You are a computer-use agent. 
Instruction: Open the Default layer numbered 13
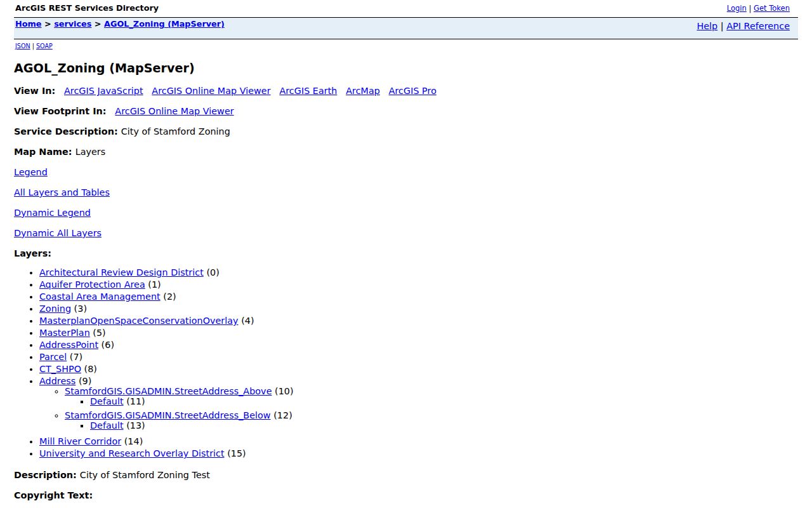click(x=107, y=425)
